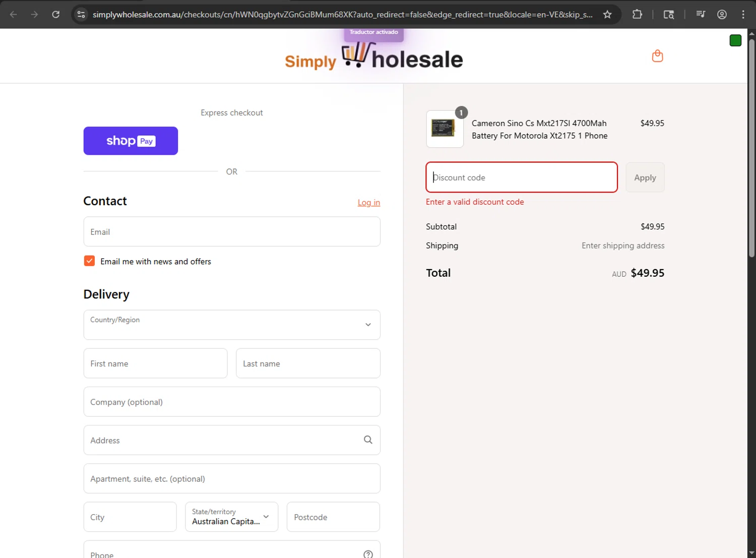The image size is (756, 558).
Task: Bookmark this page with the star icon
Action: 607,14
